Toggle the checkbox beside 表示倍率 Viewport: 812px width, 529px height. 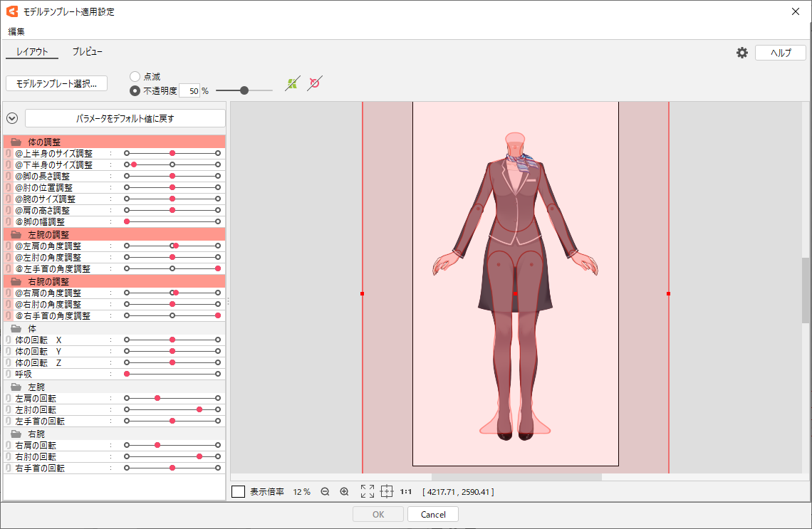[x=238, y=491]
